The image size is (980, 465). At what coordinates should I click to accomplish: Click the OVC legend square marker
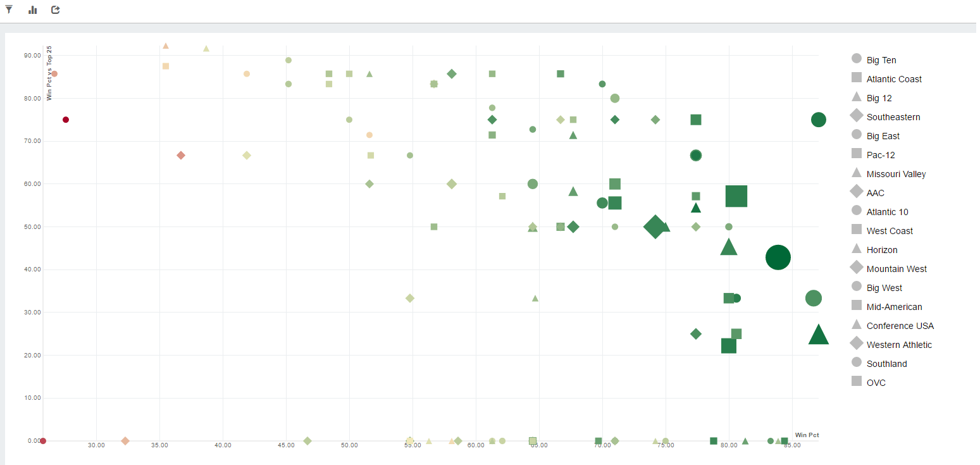(x=857, y=381)
